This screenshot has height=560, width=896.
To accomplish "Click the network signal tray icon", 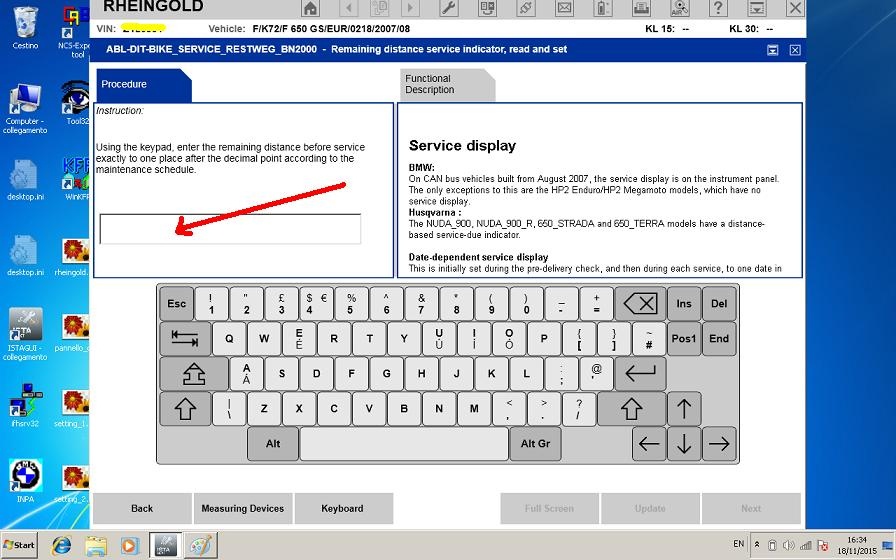I will point(806,545).
